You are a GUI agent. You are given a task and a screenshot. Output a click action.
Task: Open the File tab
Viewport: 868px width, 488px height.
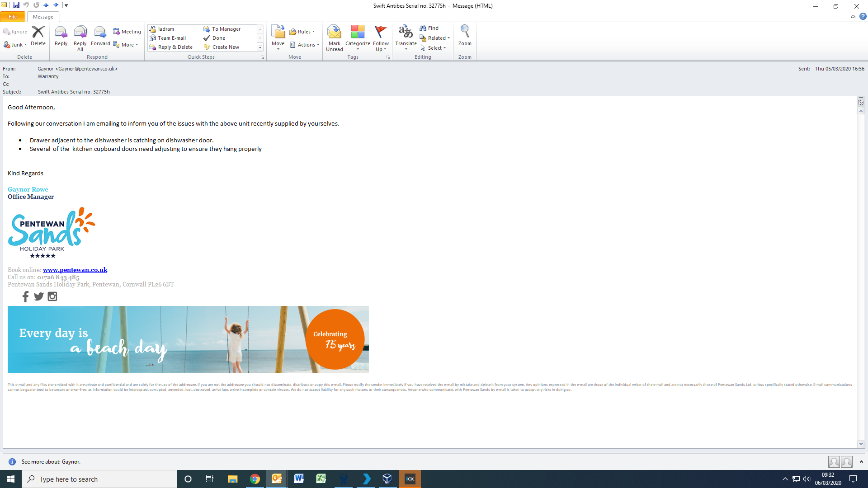coord(13,17)
